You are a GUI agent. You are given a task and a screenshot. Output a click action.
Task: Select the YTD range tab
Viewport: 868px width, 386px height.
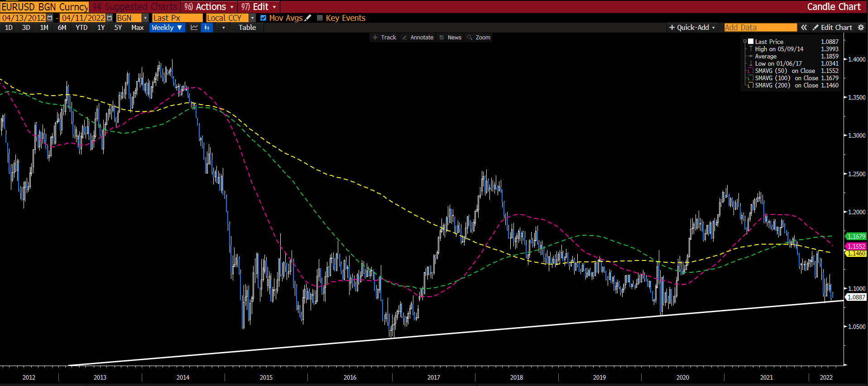(x=82, y=28)
